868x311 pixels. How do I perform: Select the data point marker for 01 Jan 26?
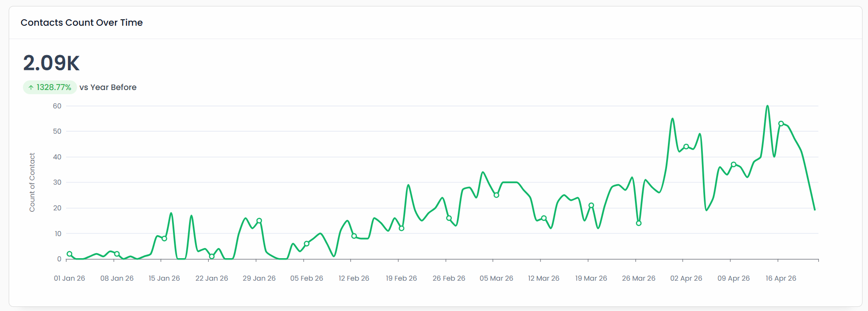pos(69,254)
